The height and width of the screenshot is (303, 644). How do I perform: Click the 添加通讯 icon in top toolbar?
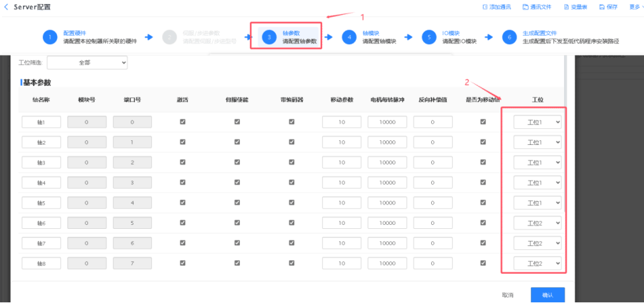(x=486, y=7)
